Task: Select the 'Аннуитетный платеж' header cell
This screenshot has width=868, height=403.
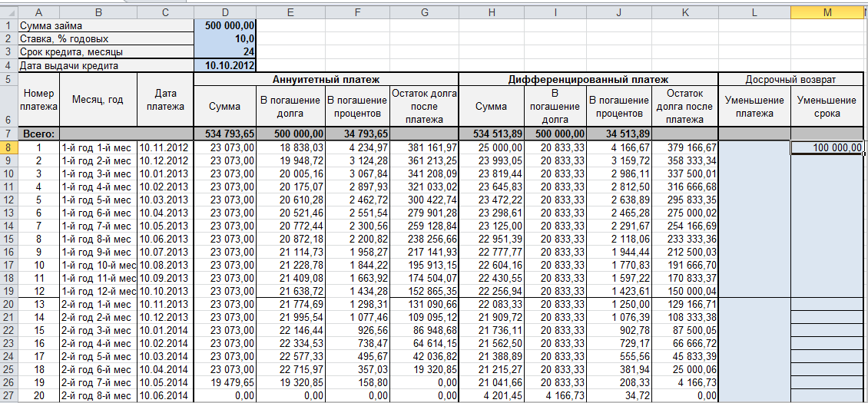Action: point(326,79)
